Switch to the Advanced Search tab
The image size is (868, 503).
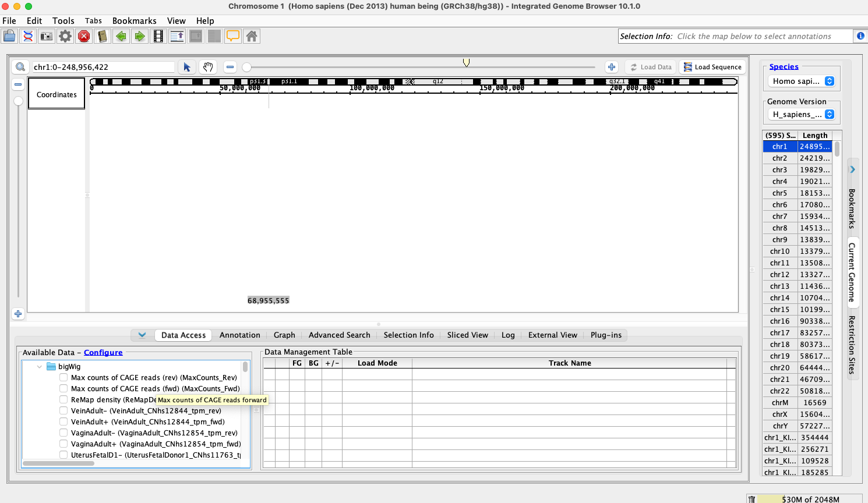pos(339,335)
